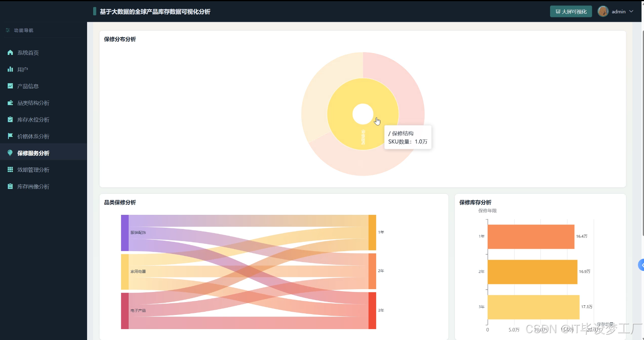Click the 功能导航 collapse icon
Image resolution: width=644 pixels, height=340 pixels.
coord(8,30)
